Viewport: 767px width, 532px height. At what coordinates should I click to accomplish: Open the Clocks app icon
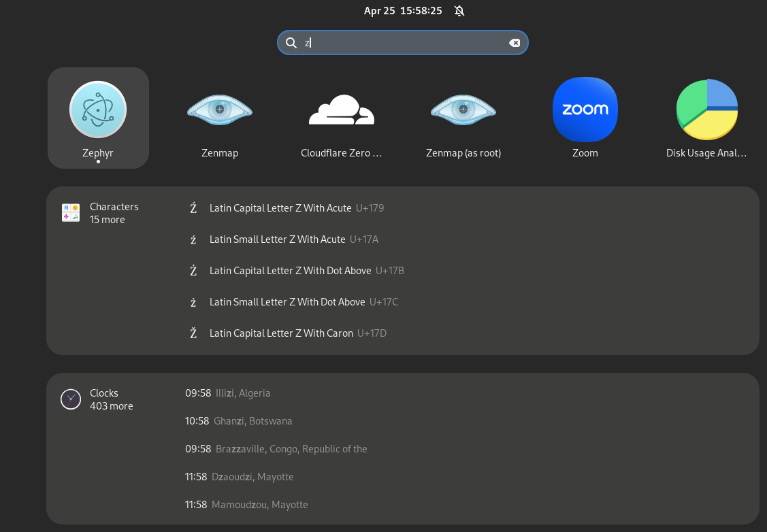click(x=71, y=399)
